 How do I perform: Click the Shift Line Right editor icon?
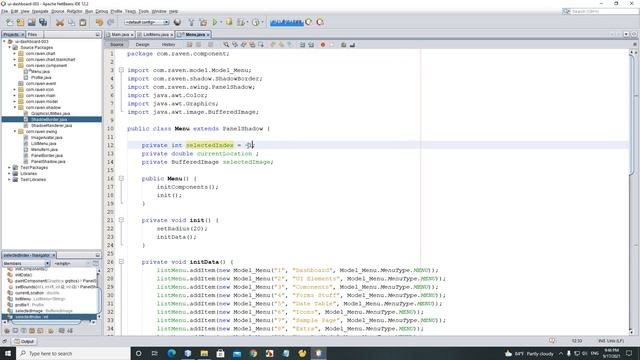click(311, 44)
